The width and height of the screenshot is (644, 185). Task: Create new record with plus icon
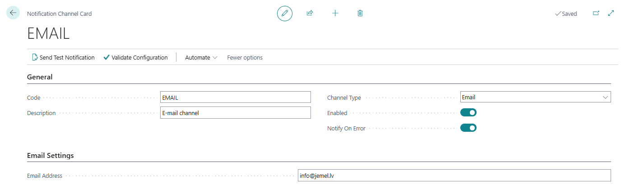point(335,14)
